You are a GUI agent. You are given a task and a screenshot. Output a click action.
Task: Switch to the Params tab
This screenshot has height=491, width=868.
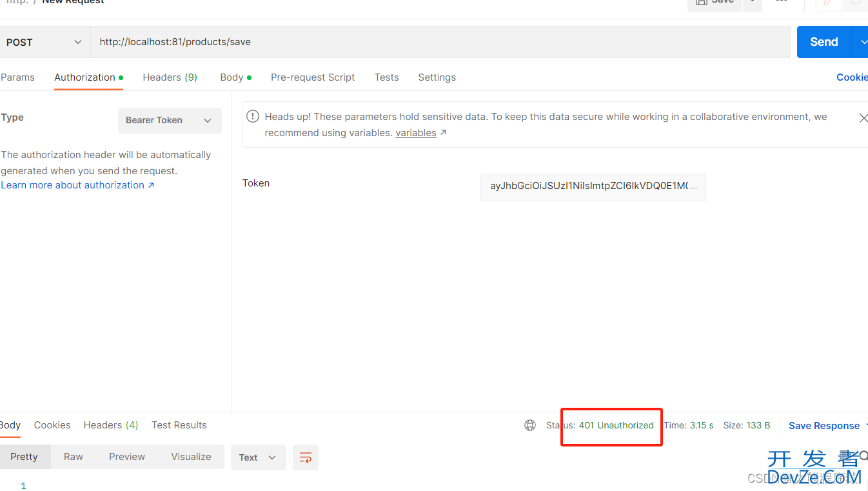[x=17, y=77]
